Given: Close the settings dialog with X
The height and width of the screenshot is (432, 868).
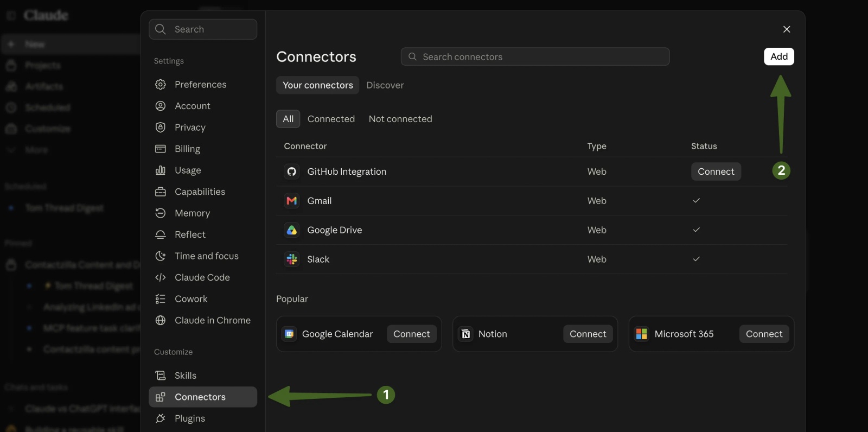Looking at the screenshot, I should [787, 29].
